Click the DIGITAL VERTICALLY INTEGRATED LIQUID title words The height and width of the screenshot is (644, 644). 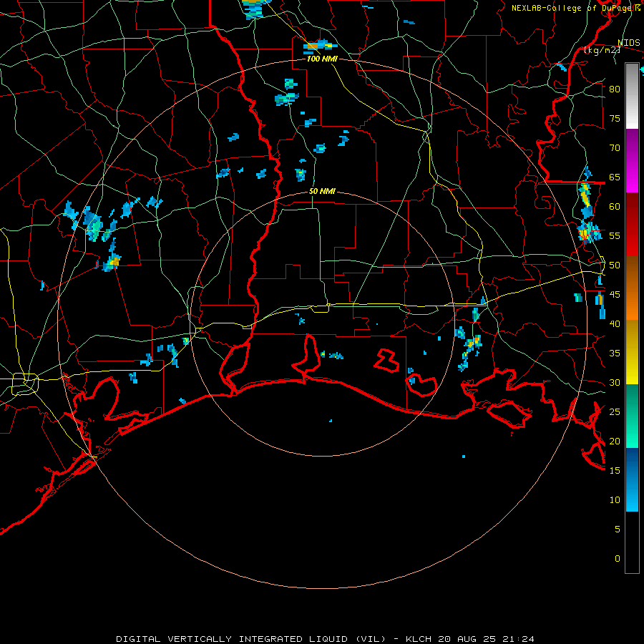[x=232, y=639]
